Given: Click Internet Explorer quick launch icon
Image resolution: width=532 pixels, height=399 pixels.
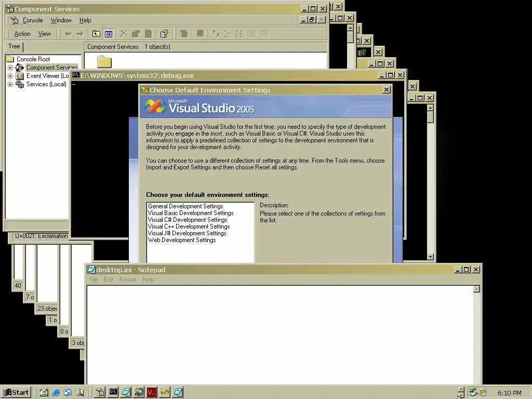Looking at the screenshot, I should (56, 392).
